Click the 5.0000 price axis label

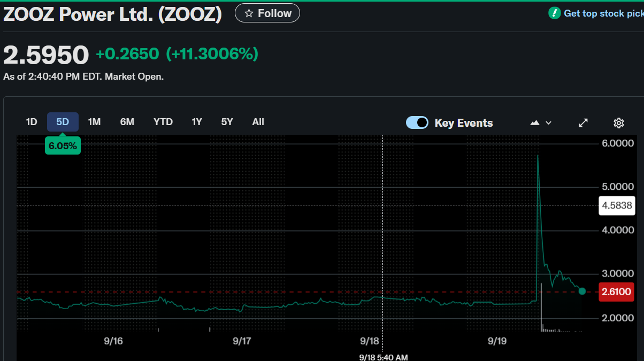tap(617, 187)
